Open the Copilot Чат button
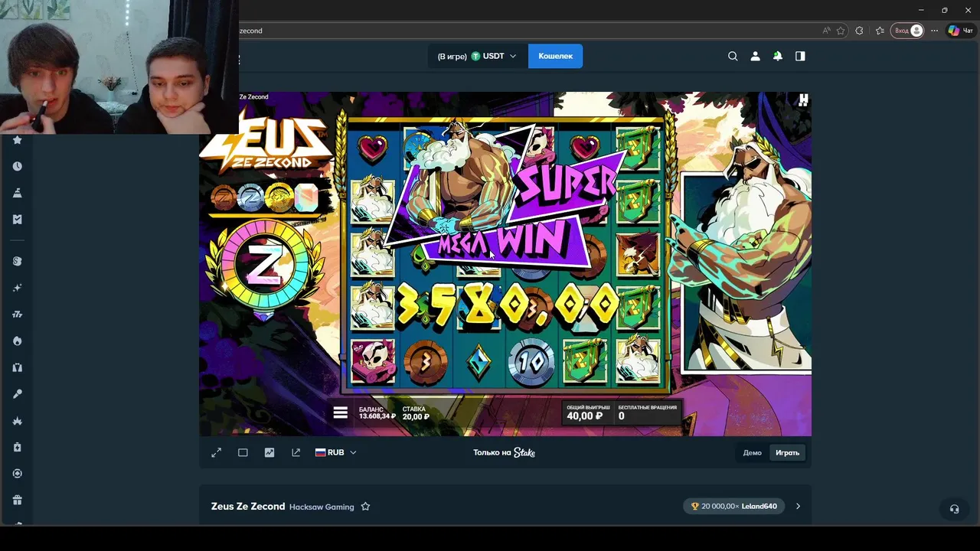The height and width of the screenshot is (551, 980). 961,31
